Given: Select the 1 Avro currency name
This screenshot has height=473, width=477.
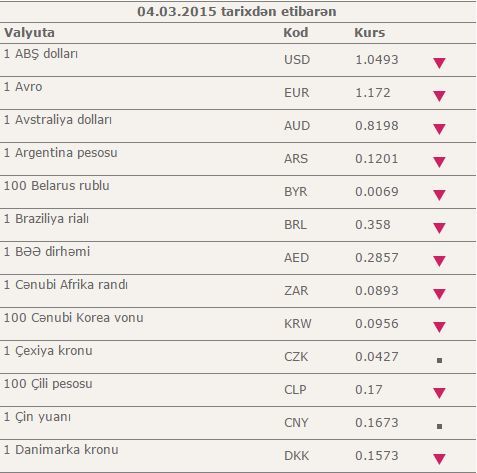Looking at the screenshot, I should click(x=23, y=87).
